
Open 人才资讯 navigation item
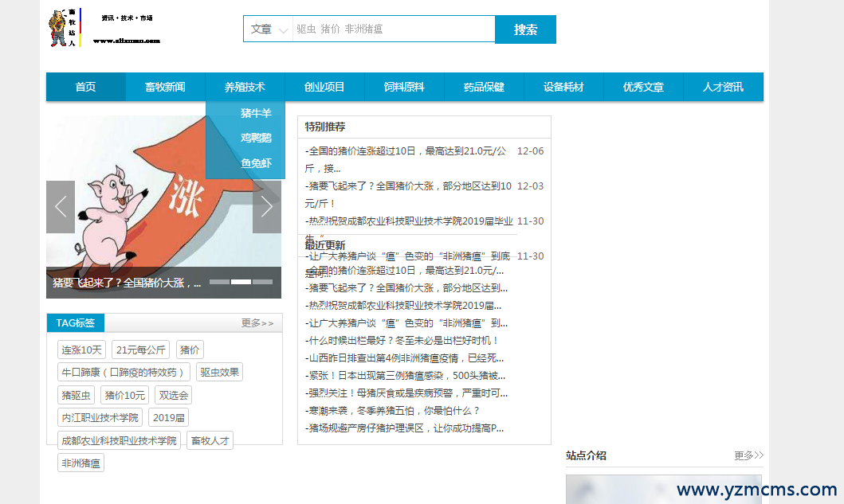[723, 87]
